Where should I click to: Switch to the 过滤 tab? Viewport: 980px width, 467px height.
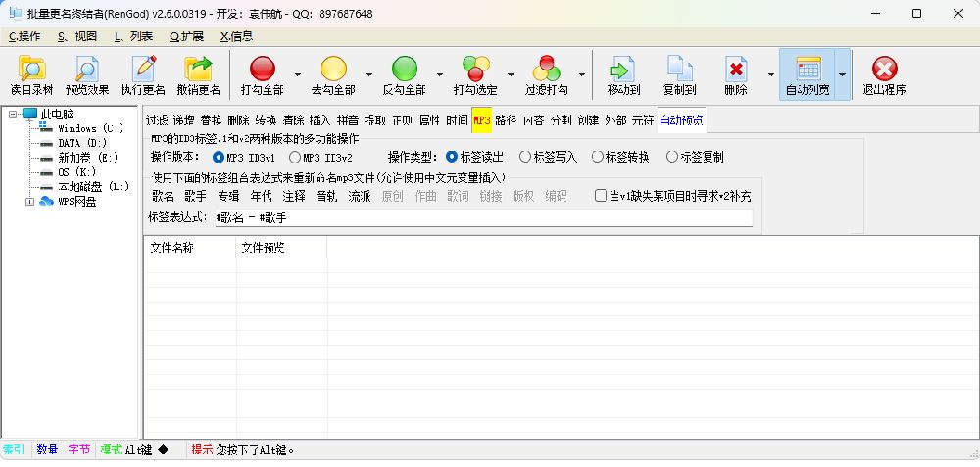pos(157,120)
